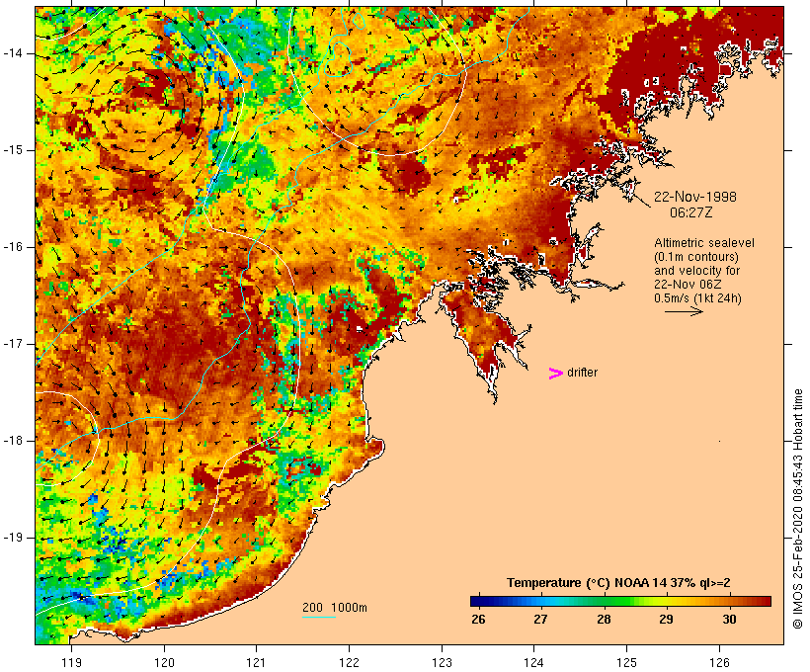The width and height of the screenshot is (810, 672).
Task: Click the color bar label "29"
Action: pyautogui.click(x=666, y=619)
